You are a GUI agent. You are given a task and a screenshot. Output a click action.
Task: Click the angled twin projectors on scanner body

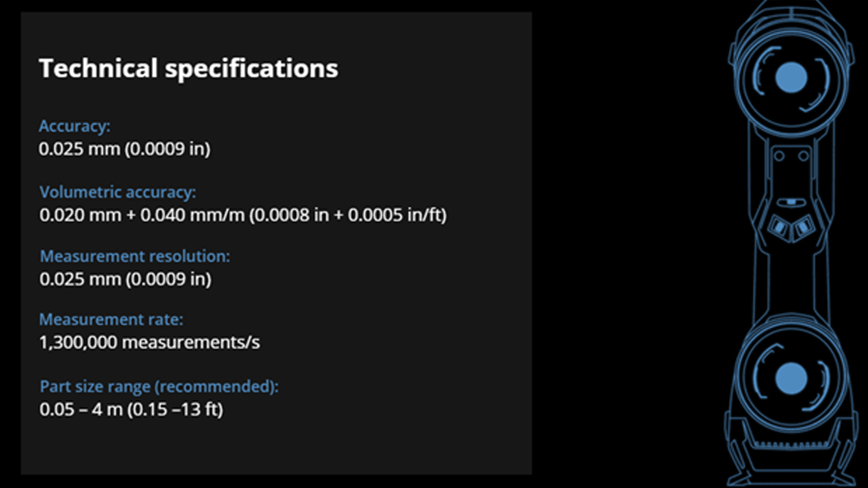[x=791, y=227]
